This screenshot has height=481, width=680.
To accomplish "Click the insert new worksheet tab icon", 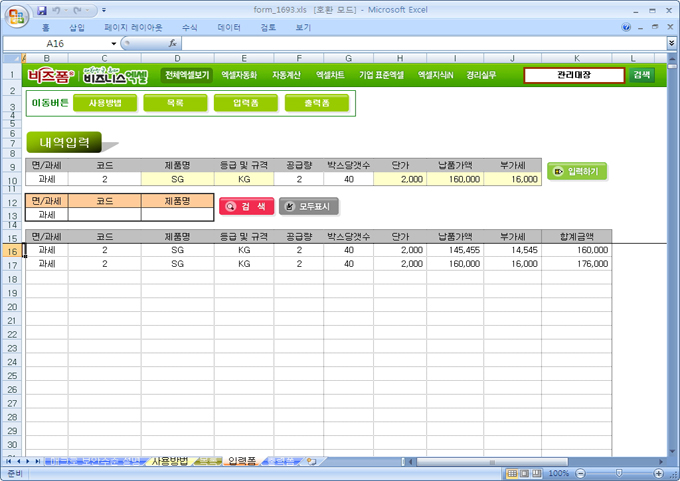I will (312, 461).
